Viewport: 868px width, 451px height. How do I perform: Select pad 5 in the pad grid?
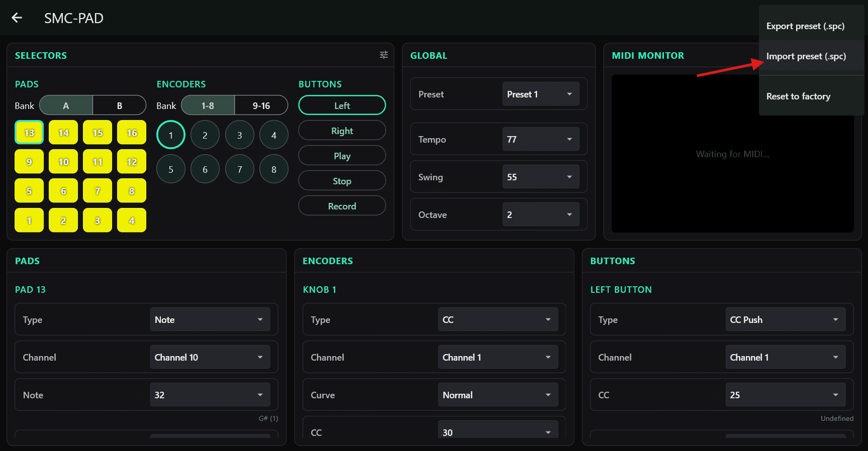(29, 191)
